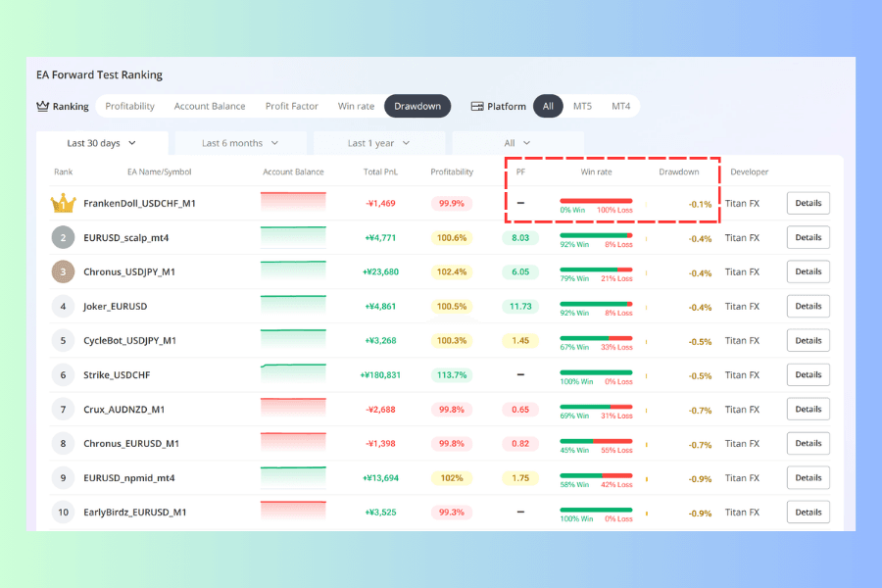Click the gold crown rank icon for FrankenDoll_USDCHF_M1
Image resolution: width=882 pixels, height=588 pixels.
coord(63,203)
